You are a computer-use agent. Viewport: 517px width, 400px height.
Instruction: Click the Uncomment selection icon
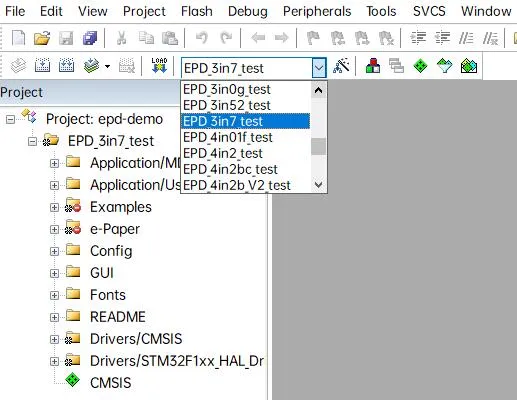(x=490, y=38)
